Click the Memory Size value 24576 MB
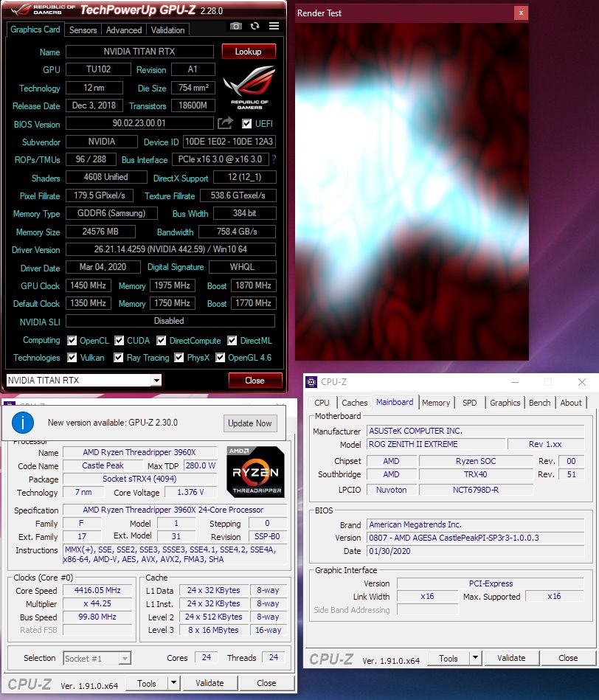 (x=100, y=232)
